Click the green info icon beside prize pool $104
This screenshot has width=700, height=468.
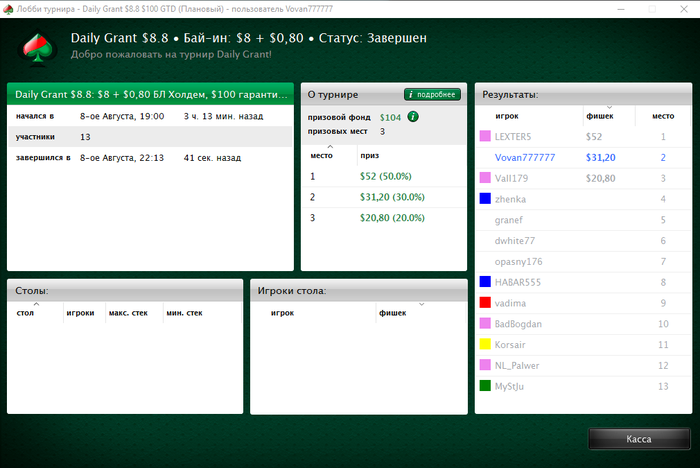(x=413, y=117)
